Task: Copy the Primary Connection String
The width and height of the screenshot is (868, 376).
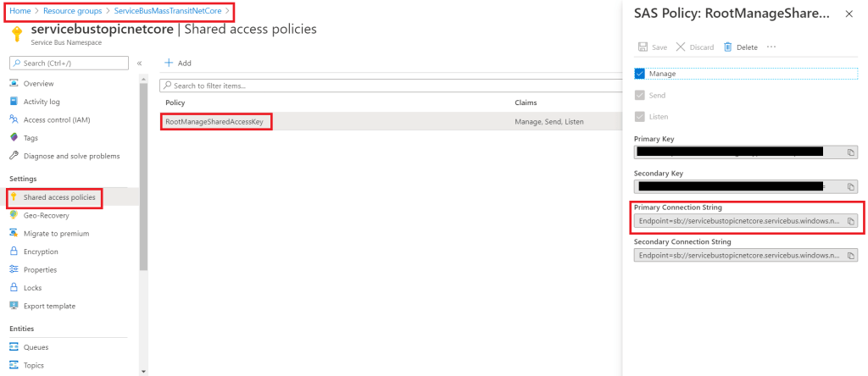Action: pos(851,221)
